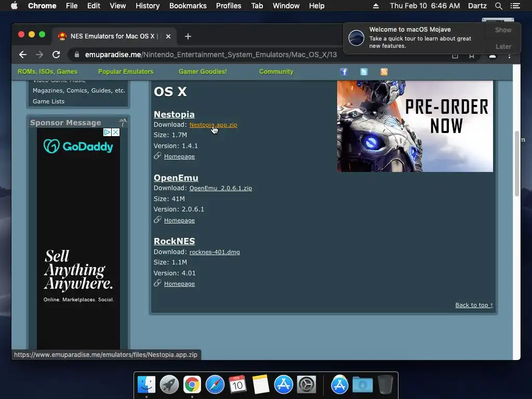The height and width of the screenshot is (399, 532).
Task: Click Back to top link
Action: pos(474,305)
